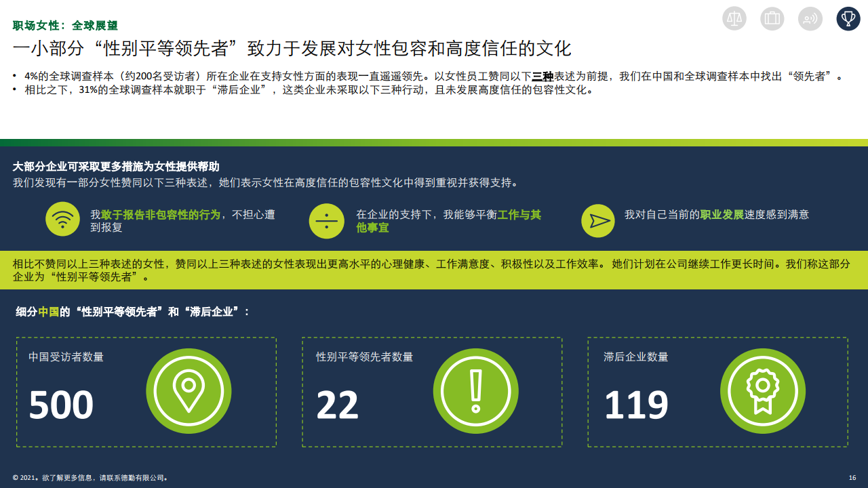This screenshot has height=488, width=868.
Task: Click the page number 16
Action: 852,478
